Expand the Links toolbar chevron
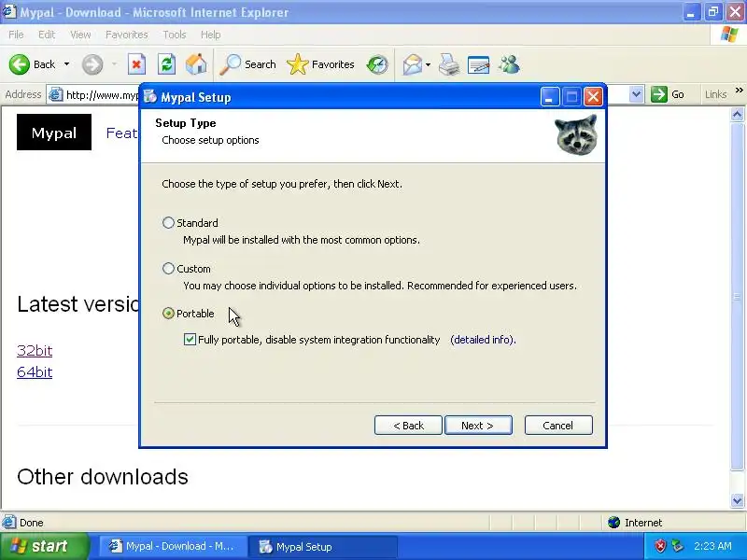747x560 pixels. (739, 90)
